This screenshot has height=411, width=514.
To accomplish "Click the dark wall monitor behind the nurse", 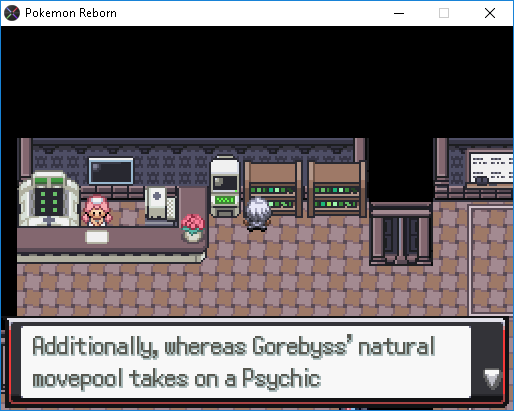I will click(x=111, y=171).
